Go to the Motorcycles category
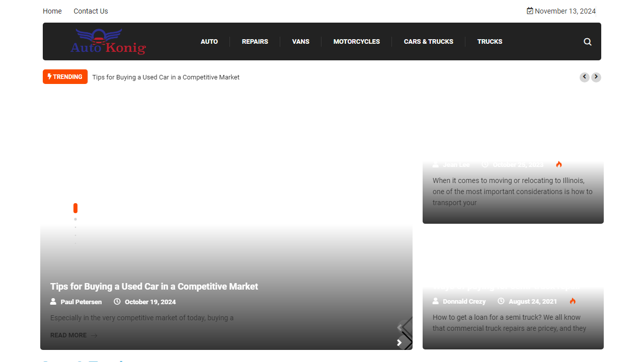Image resolution: width=644 pixels, height=362 pixels. pos(357,42)
